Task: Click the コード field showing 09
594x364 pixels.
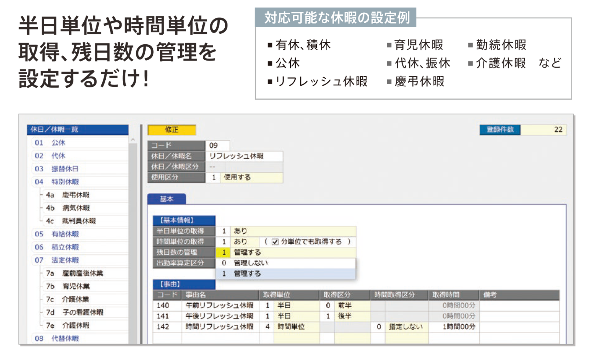Action: 218,145
